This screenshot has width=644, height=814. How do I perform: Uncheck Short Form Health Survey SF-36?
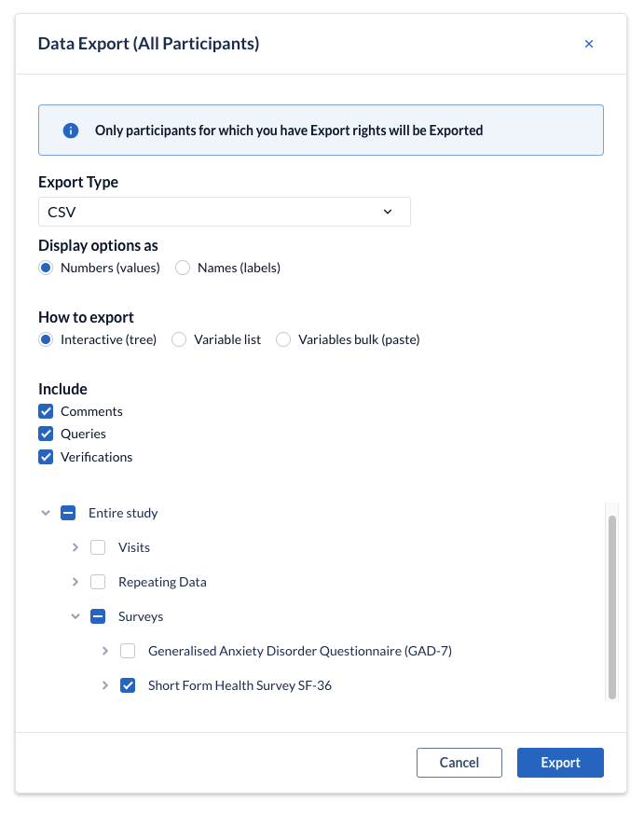point(128,685)
